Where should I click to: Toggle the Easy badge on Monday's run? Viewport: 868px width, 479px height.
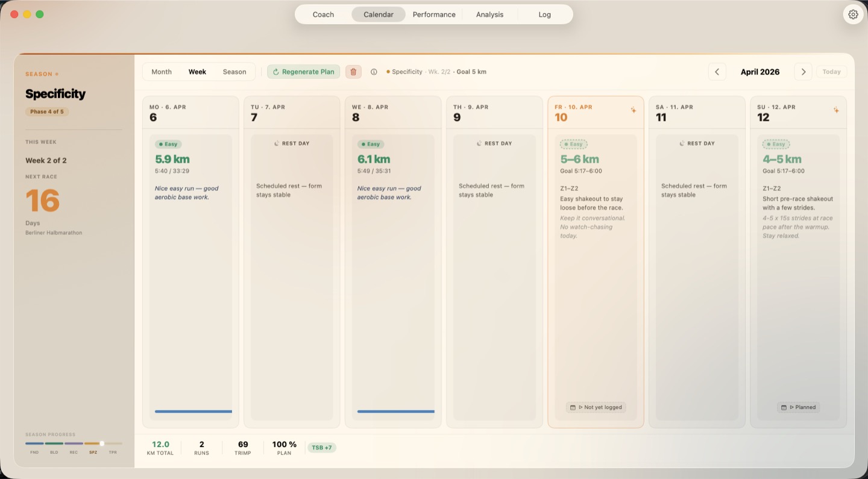[168, 144]
